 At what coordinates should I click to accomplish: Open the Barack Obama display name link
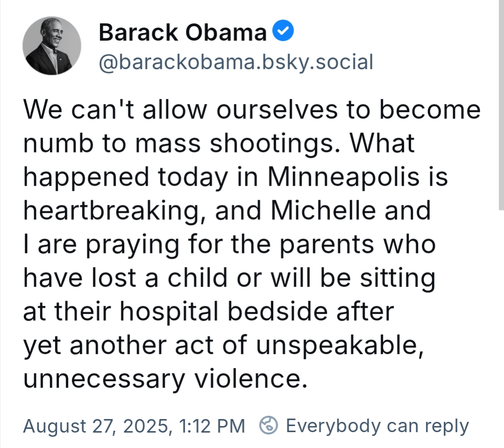[x=182, y=33]
